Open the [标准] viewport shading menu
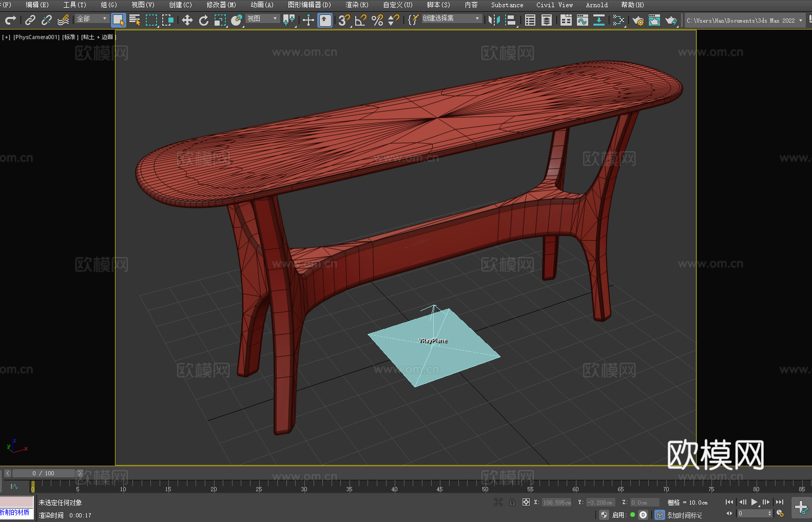Screen dimensions: 812x522 tap(70, 37)
